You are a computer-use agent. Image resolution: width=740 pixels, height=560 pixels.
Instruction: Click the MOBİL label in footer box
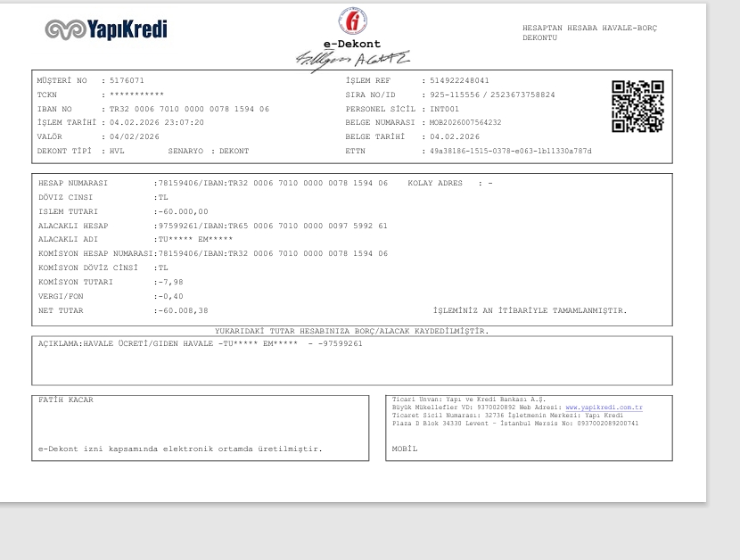[x=405, y=449]
